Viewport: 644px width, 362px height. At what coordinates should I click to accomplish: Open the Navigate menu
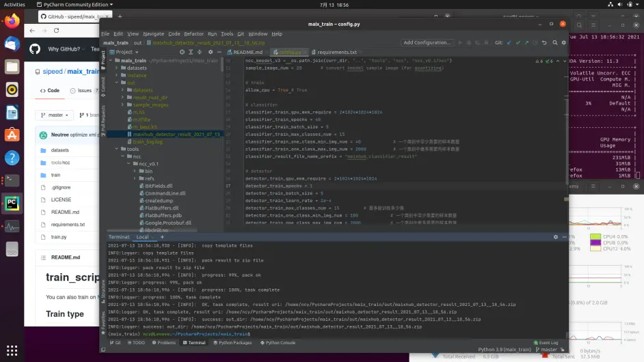point(153,33)
